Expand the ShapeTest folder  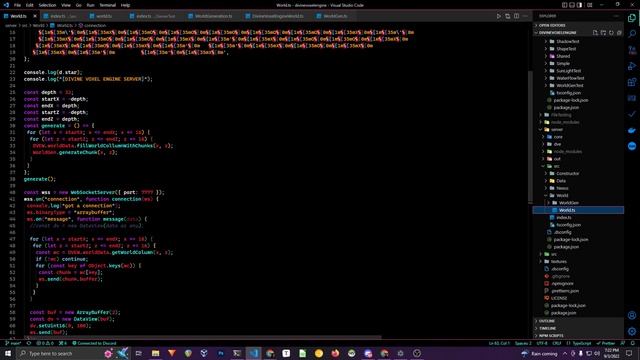click(578, 49)
